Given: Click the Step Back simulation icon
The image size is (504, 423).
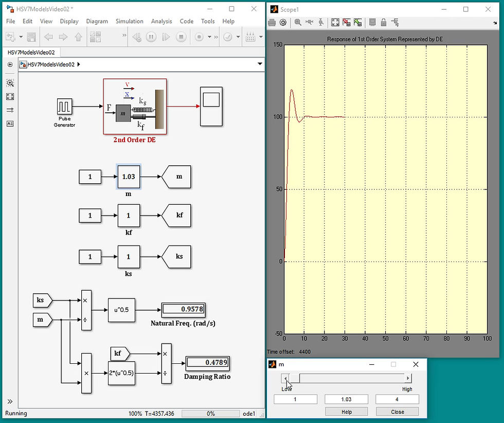Looking at the screenshot, I should [137, 37].
